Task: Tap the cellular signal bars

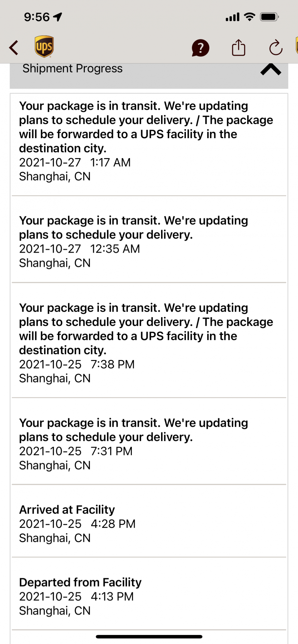Action: pos(233,17)
